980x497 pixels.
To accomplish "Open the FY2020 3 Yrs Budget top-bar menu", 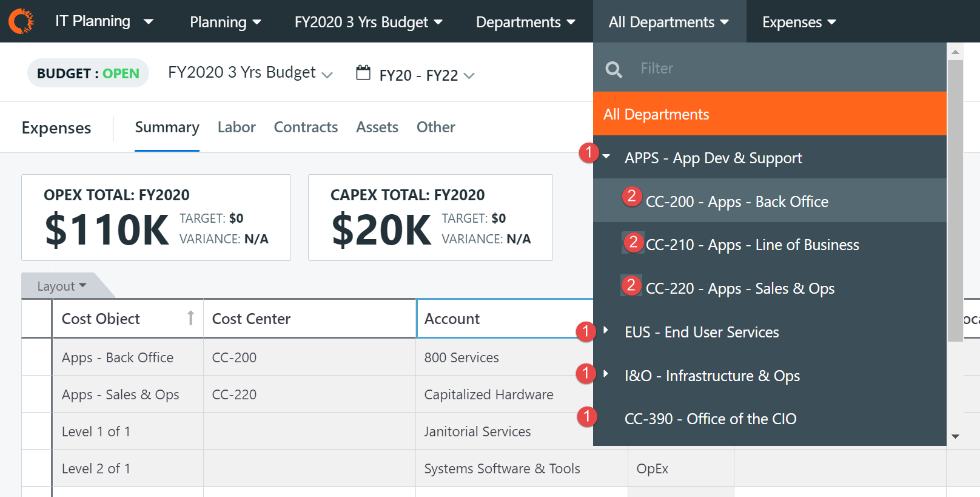I will (x=368, y=22).
